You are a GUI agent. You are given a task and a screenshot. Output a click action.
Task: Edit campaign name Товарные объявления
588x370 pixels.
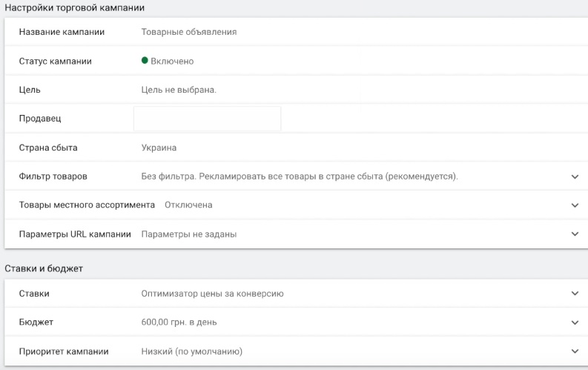[x=189, y=32]
